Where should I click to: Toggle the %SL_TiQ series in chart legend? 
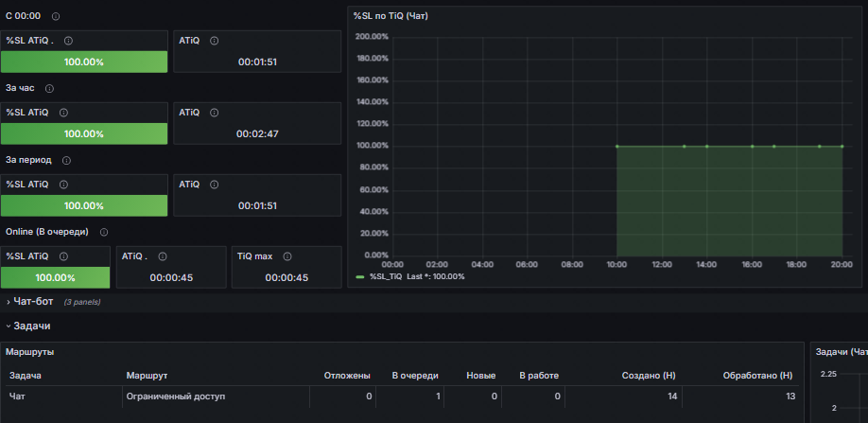385,276
